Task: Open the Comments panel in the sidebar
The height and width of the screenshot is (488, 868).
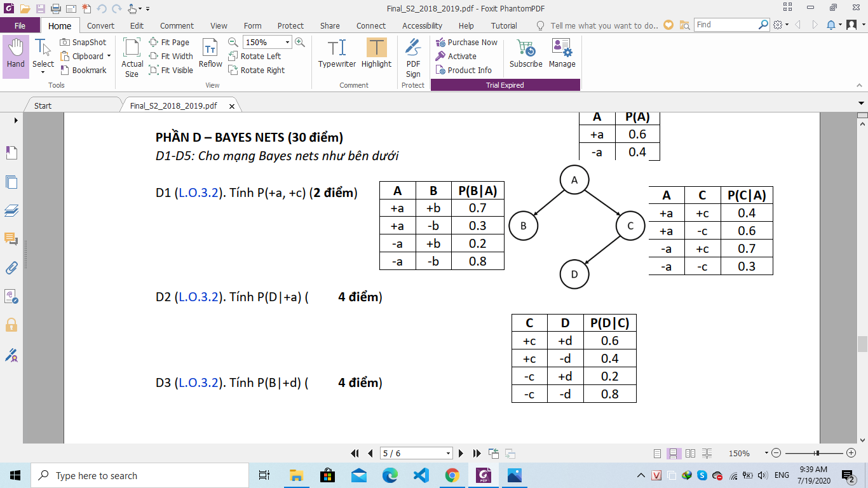Action: click(11, 239)
